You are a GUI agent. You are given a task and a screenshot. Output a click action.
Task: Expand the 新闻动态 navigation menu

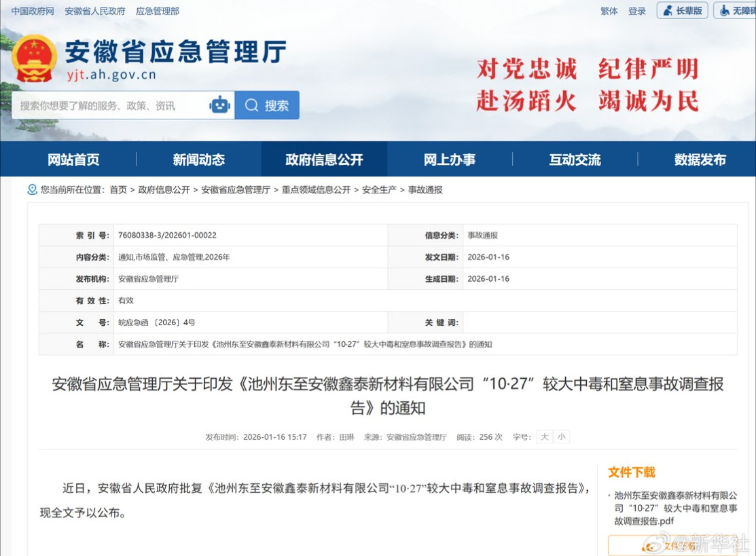point(198,160)
